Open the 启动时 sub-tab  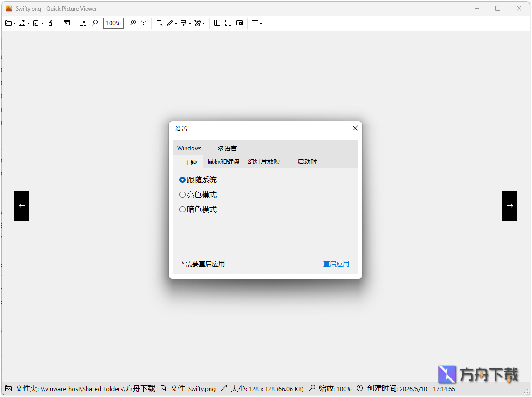pyautogui.click(x=307, y=162)
